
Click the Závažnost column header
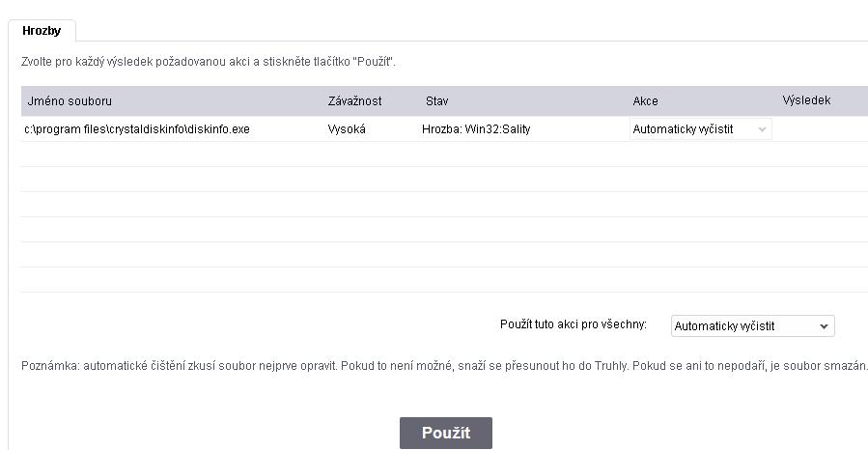click(354, 100)
